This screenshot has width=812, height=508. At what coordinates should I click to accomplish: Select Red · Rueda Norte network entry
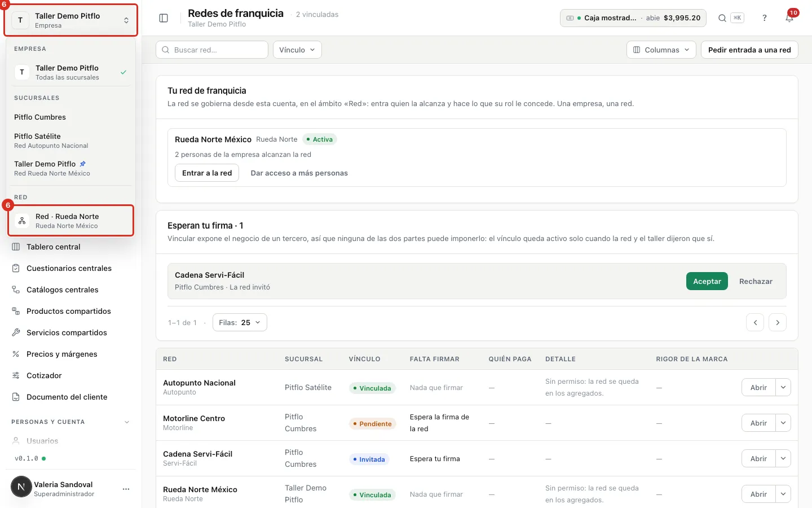pos(70,221)
